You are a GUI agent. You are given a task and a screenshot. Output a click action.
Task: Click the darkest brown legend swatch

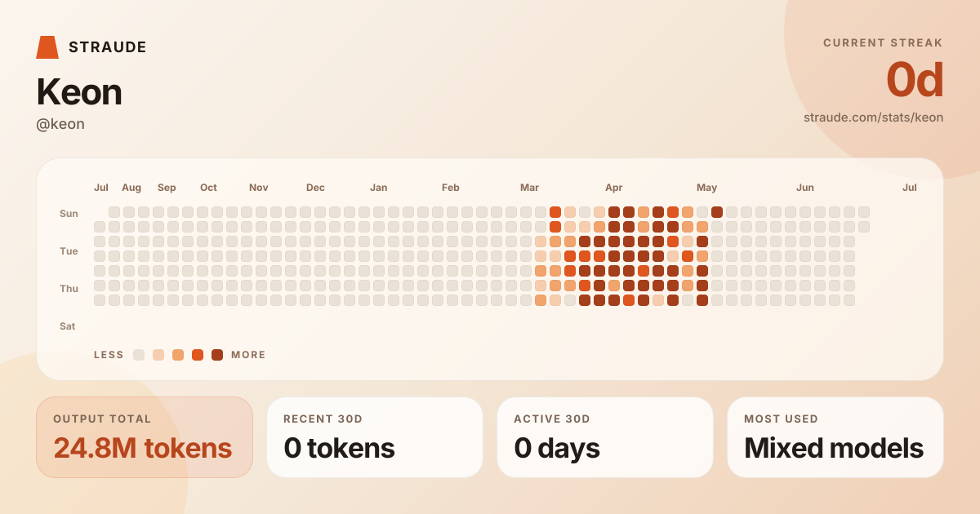[217, 355]
